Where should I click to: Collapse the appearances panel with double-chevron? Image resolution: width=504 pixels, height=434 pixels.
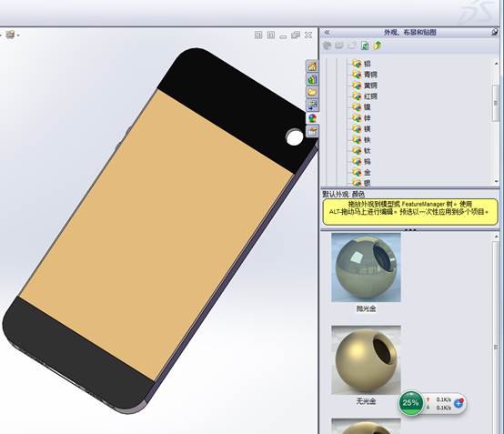[x=327, y=32]
